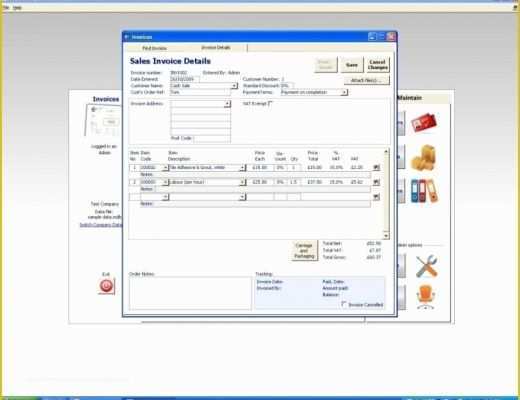Click the Invoices thumbnail in main window
520x400 pixels.
(103, 121)
